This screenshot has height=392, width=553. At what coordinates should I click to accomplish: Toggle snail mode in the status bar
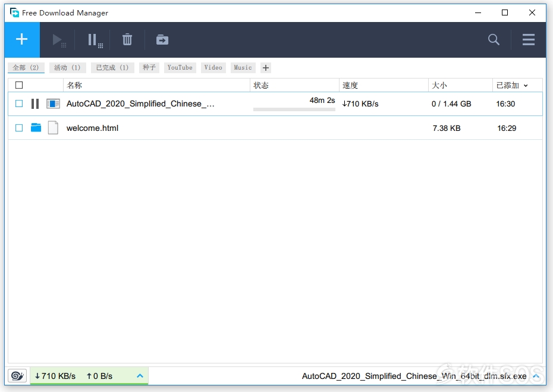[x=17, y=376]
